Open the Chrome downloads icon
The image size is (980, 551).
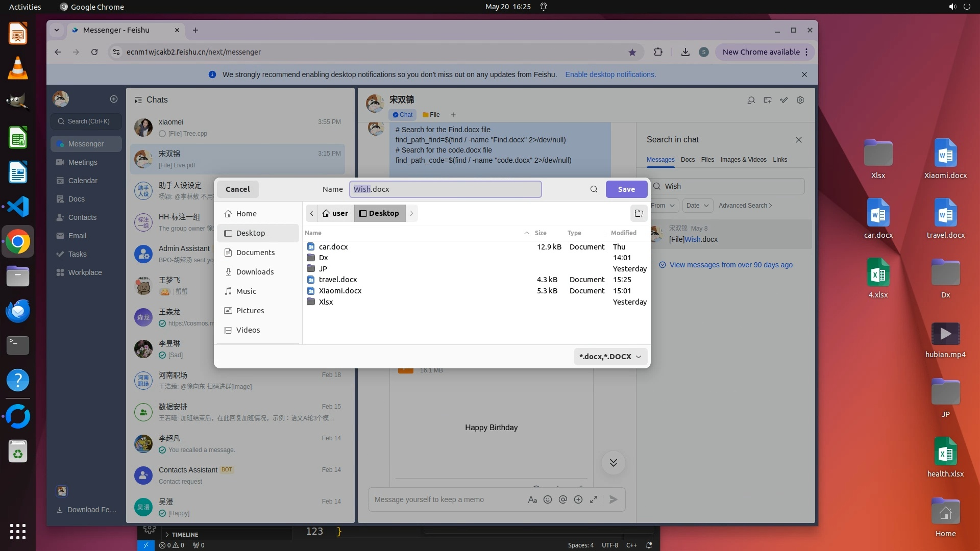(x=685, y=52)
